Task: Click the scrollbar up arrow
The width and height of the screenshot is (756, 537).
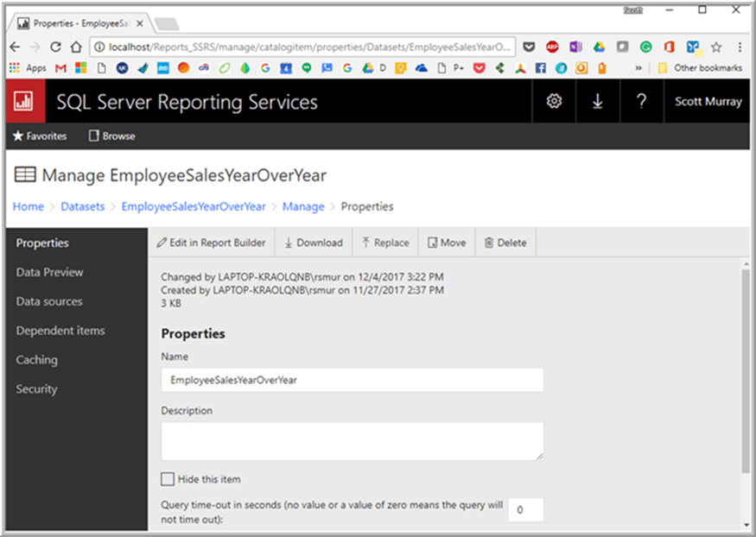Action: click(746, 264)
